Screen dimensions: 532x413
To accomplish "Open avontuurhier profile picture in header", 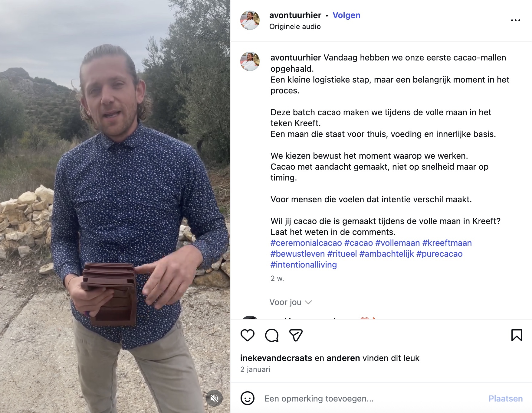I will 250,20.
